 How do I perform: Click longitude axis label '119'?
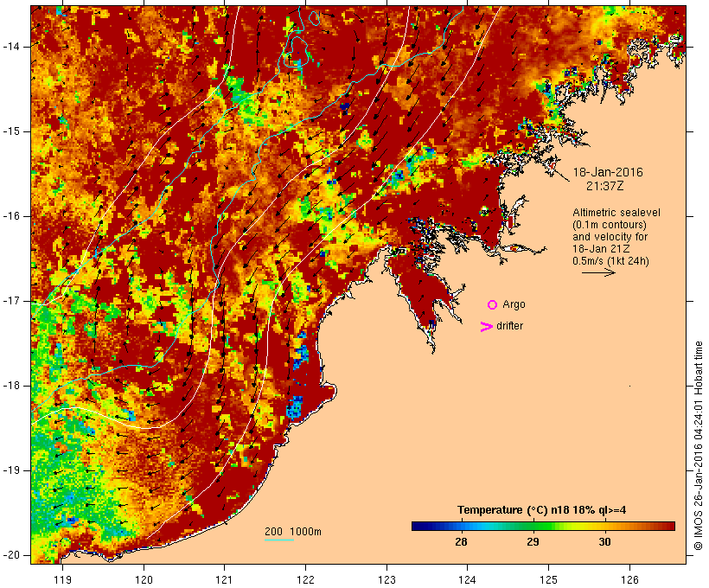point(62,580)
